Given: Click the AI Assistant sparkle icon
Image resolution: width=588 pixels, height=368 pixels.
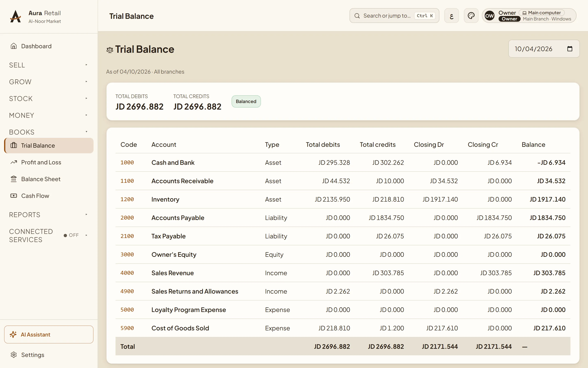Looking at the screenshot, I should 13,334.
